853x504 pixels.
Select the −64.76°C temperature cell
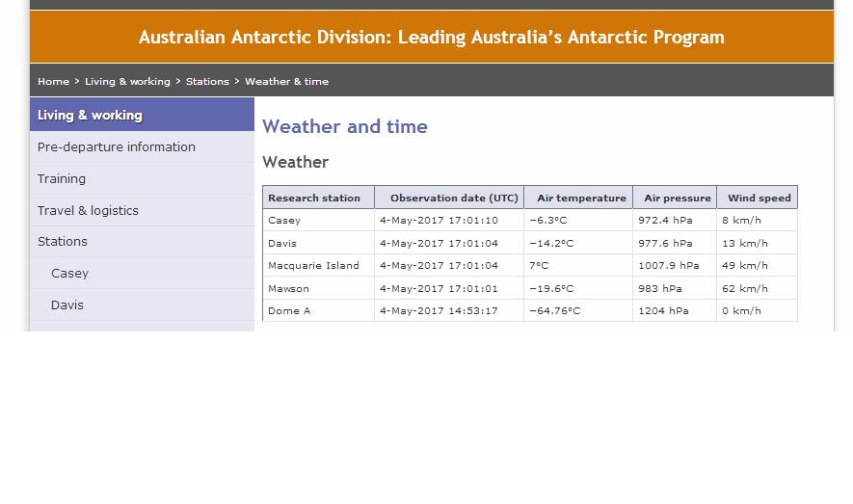(578, 310)
